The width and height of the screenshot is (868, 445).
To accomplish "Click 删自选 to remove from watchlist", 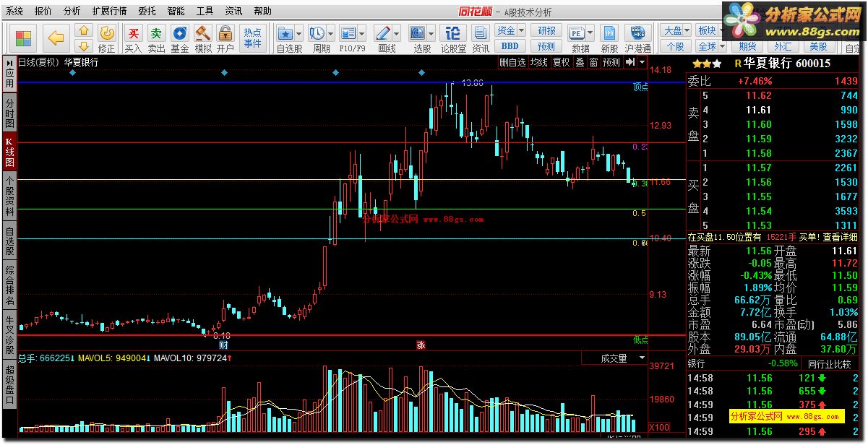I will [x=512, y=63].
